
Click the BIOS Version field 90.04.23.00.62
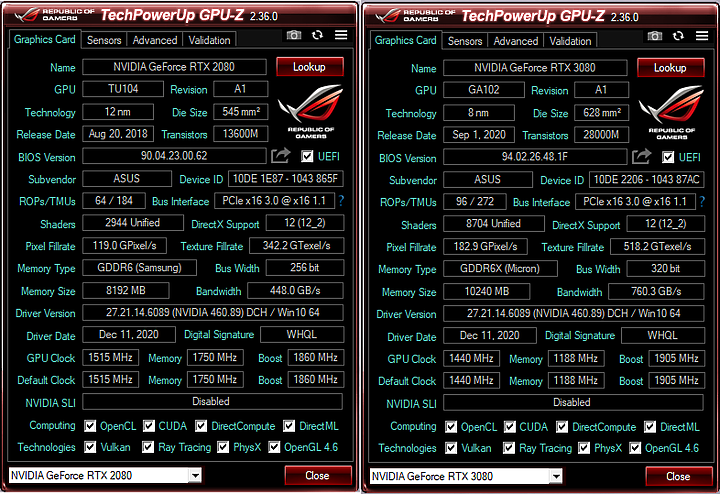(174, 156)
